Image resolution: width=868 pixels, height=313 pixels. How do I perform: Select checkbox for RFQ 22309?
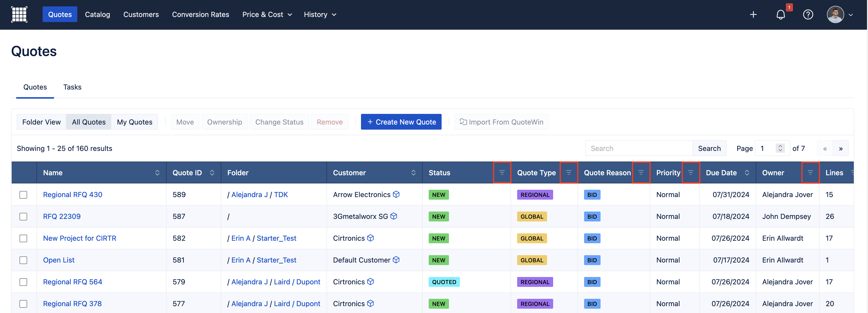pyautogui.click(x=23, y=217)
